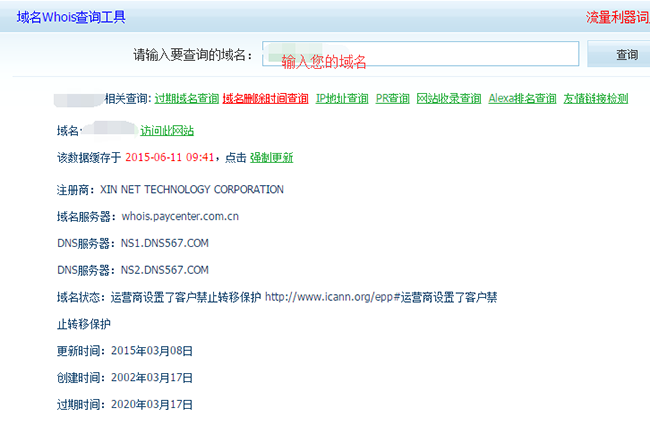Click the whois.paycenter.com.cn server text
The image size is (650, 425).
[x=180, y=216]
